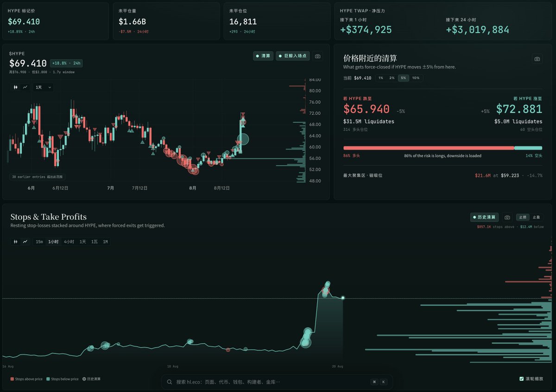
Task: Switch stops chart to 4小时 timeframe
Action: [69, 241]
